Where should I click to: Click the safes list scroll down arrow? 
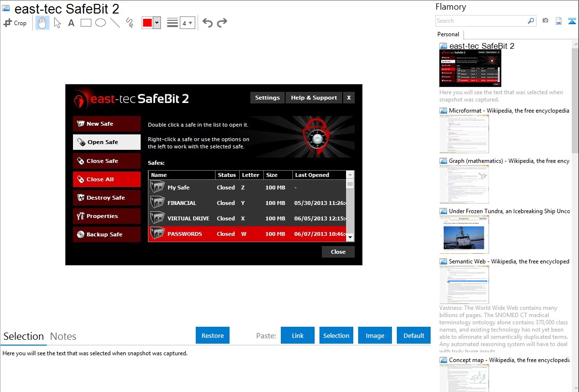[350, 237]
